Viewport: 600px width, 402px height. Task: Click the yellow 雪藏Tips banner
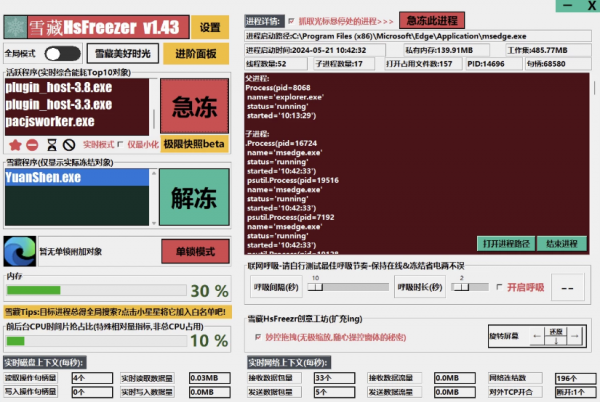[117, 312]
